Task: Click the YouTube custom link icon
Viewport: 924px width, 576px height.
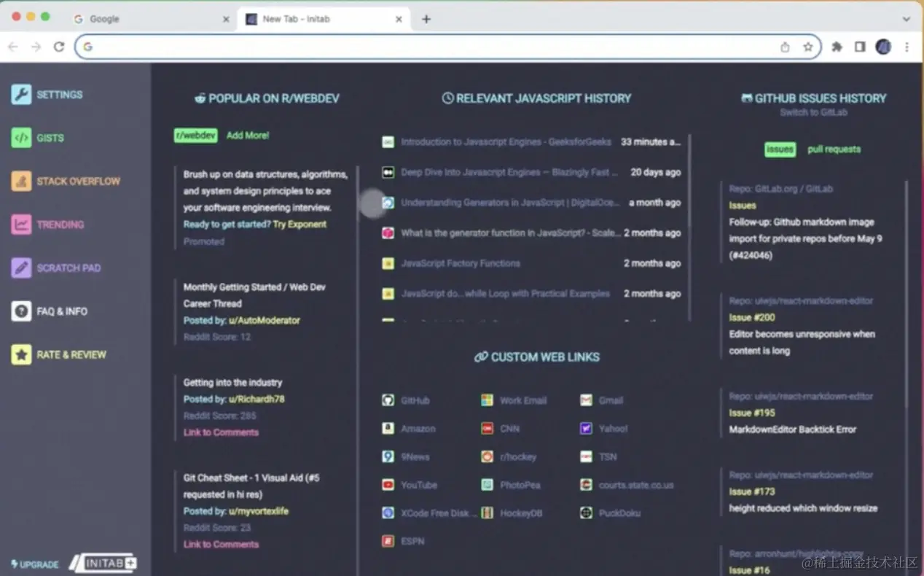Action: 388,485
